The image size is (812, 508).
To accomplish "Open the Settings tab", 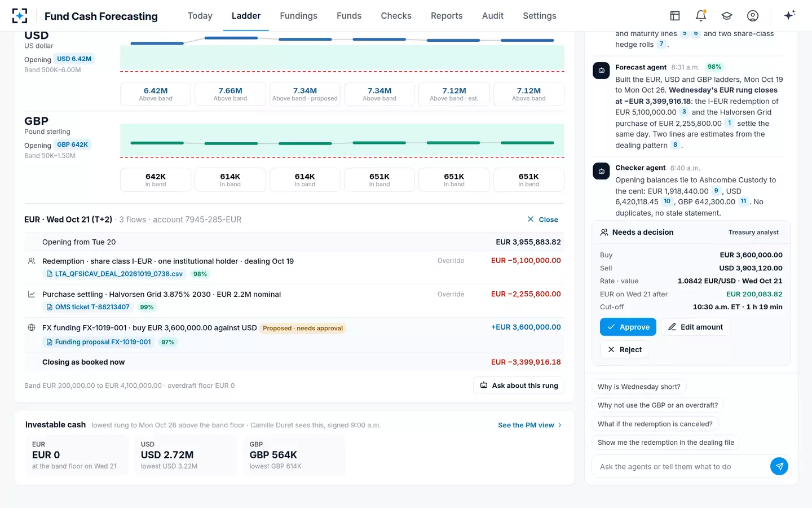I will (x=540, y=16).
